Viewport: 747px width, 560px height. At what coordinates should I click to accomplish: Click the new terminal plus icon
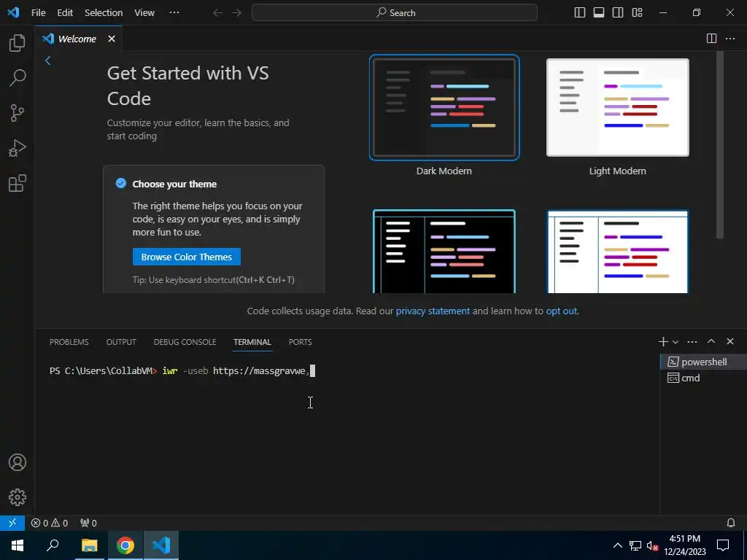(x=662, y=341)
